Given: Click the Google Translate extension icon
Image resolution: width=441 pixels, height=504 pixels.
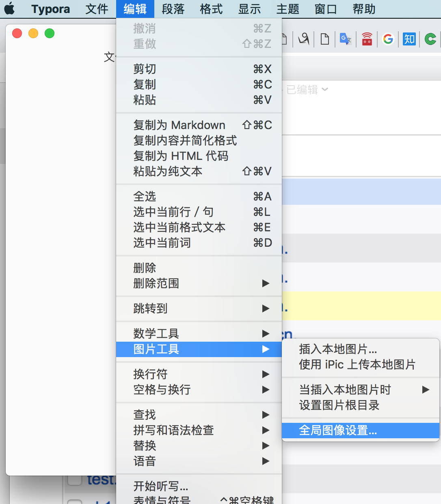Looking at the screenshot, I should (346, 39).
